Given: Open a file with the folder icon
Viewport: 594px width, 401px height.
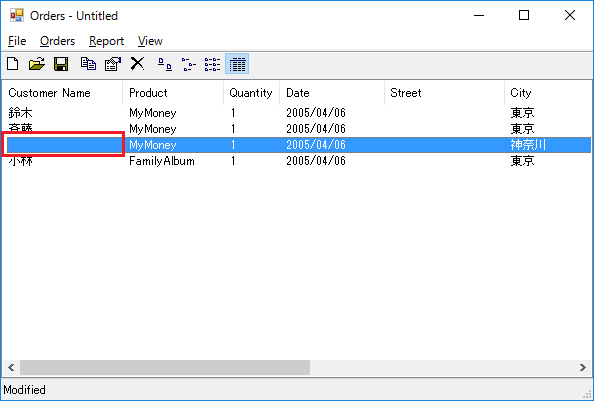Looking at the screenshot, I should [x=37, y=64].
